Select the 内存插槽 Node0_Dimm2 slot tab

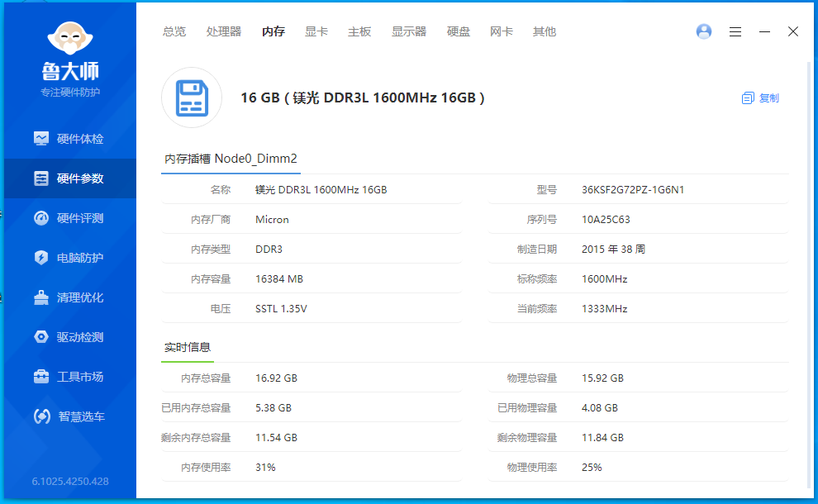(231, 159)
